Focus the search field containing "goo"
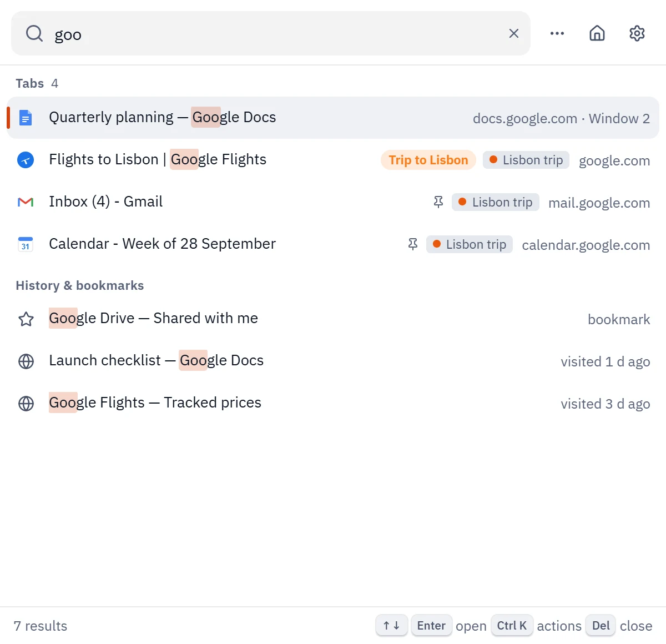 271,33
